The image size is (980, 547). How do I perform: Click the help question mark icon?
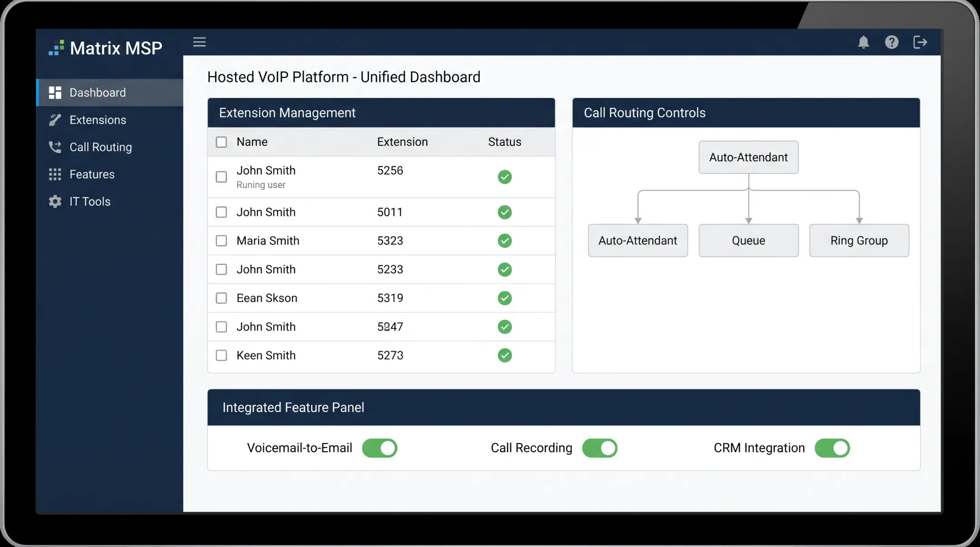[892, 42]
